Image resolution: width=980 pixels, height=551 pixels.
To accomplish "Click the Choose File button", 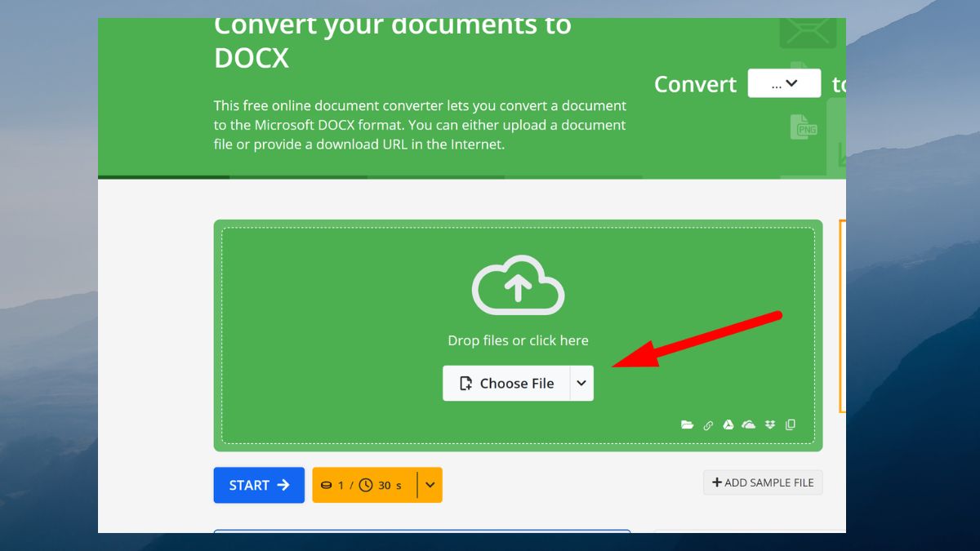I will click(506, 383).
